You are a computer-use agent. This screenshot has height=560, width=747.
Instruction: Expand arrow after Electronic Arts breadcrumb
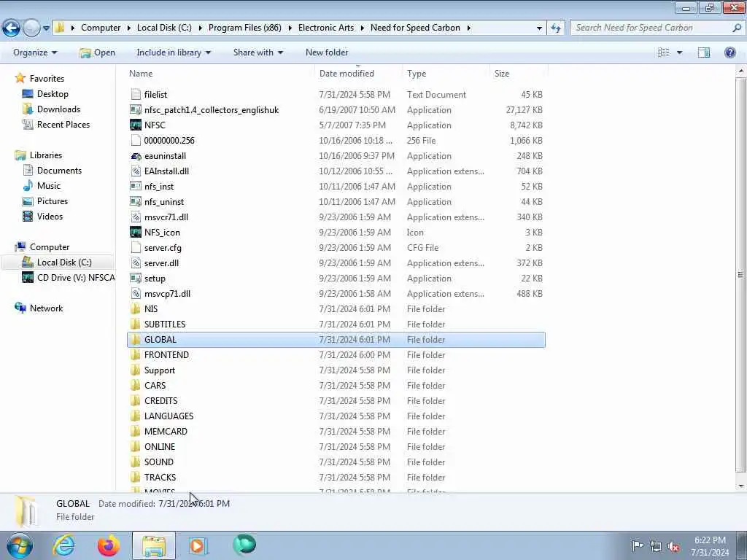point(362,28)
